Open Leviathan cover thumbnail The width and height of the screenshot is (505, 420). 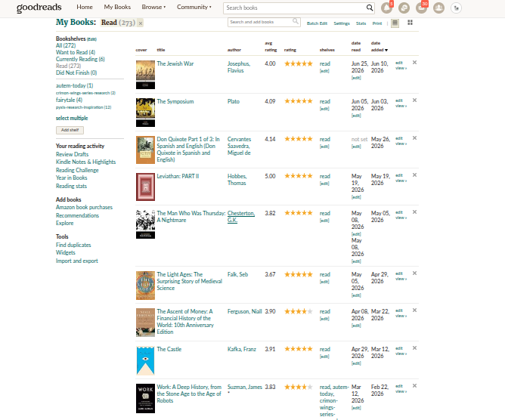145,187
